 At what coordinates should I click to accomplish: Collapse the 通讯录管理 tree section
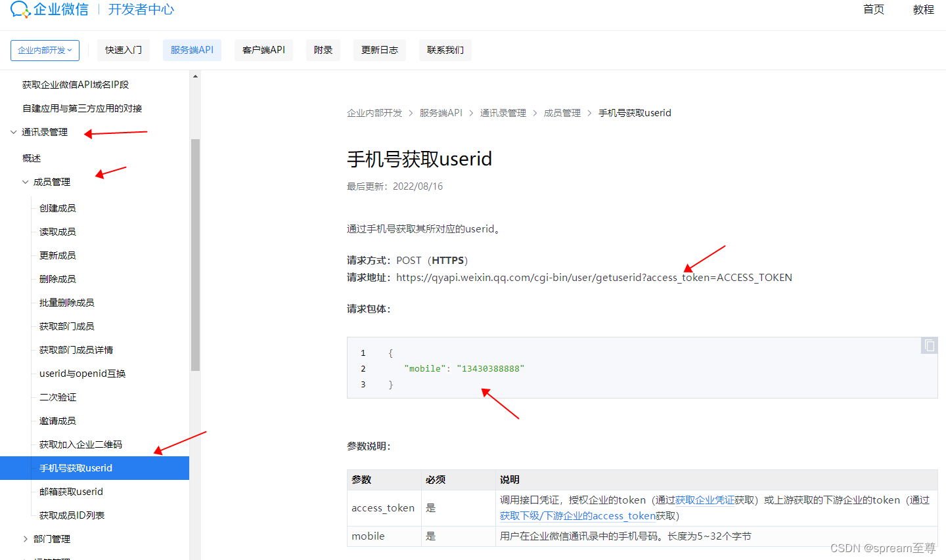(13, 132)
